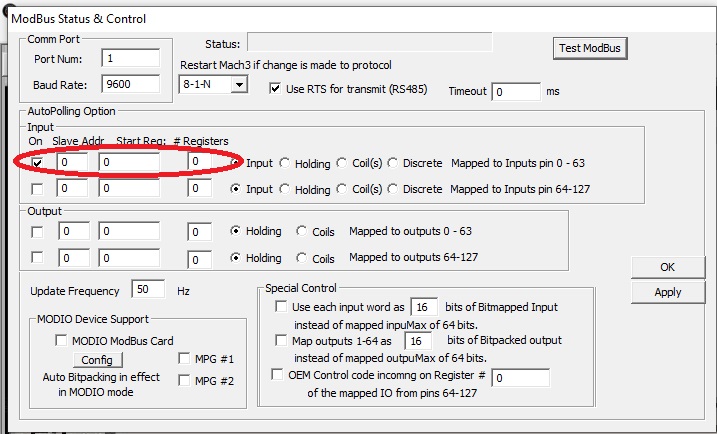Select Holding radio for Inputs pin 64-127
Screen dimensions: 717x434
coord(284,188)
